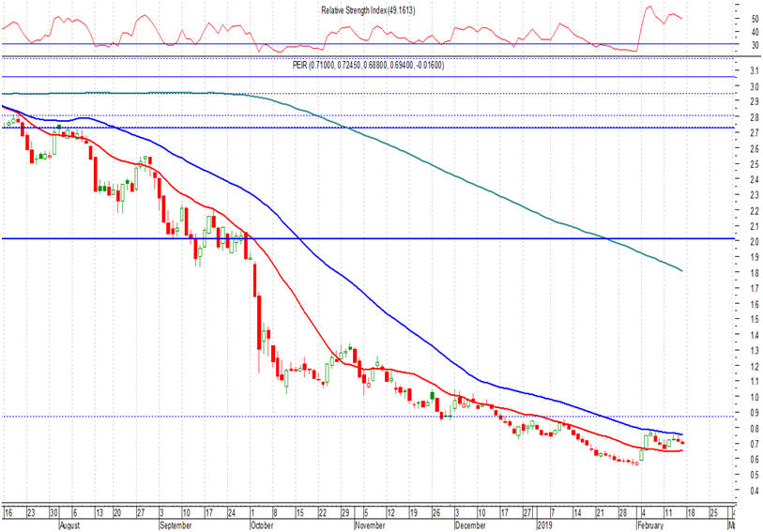Select the solid blue horizontal line at 2.0

pyautogui.click(x=368, y=238)
